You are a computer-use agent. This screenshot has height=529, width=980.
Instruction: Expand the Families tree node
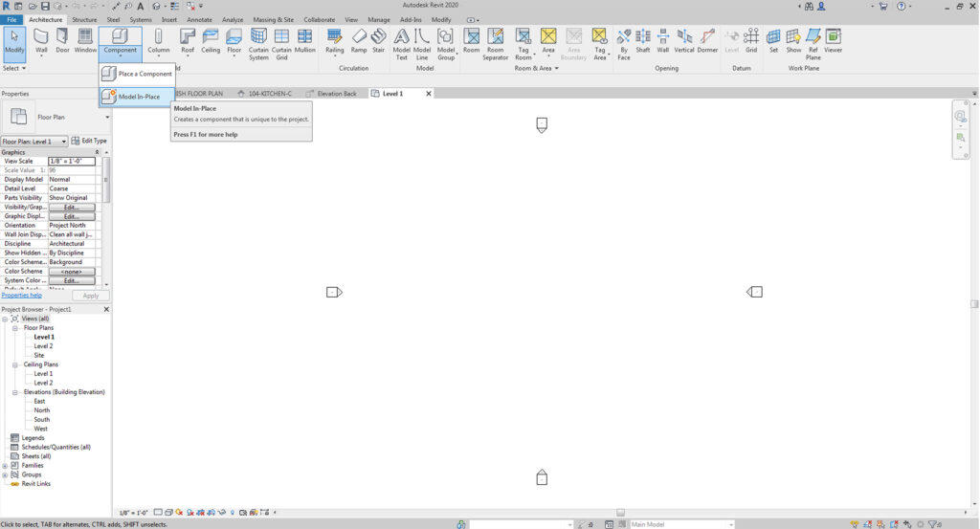[x=5, y=466]
